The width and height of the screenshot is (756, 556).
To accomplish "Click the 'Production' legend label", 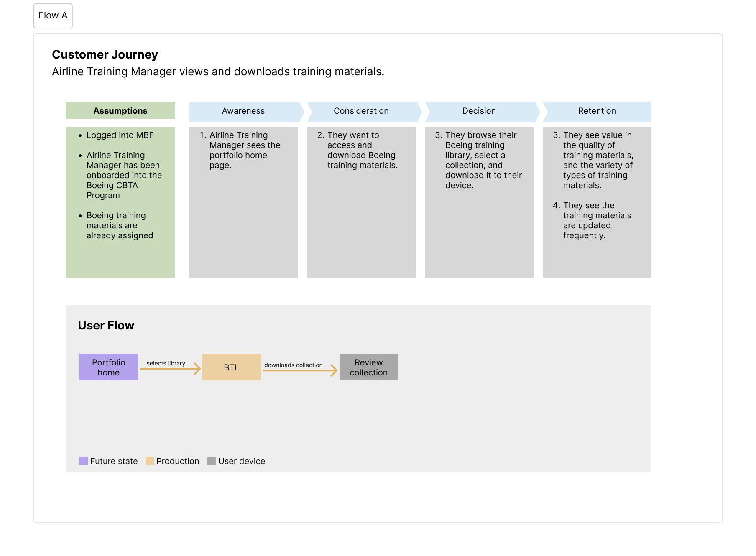I will click(x=178, y=461).
